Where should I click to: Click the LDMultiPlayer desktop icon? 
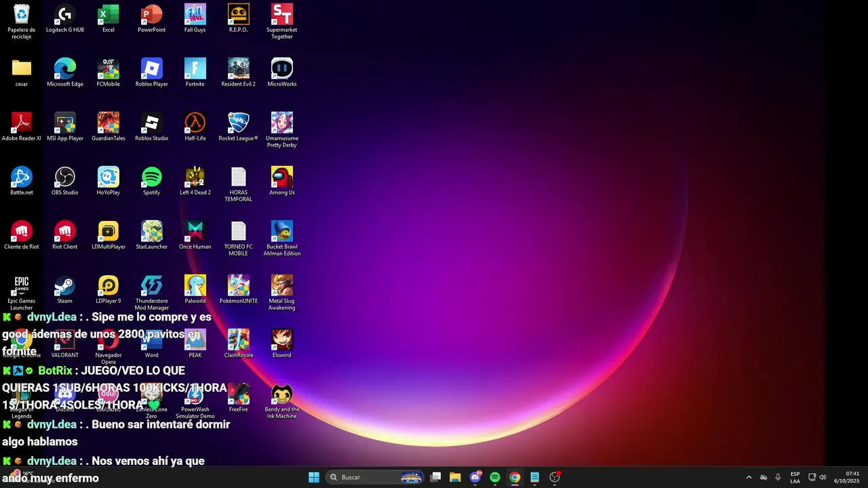click(x=108, y=235)
